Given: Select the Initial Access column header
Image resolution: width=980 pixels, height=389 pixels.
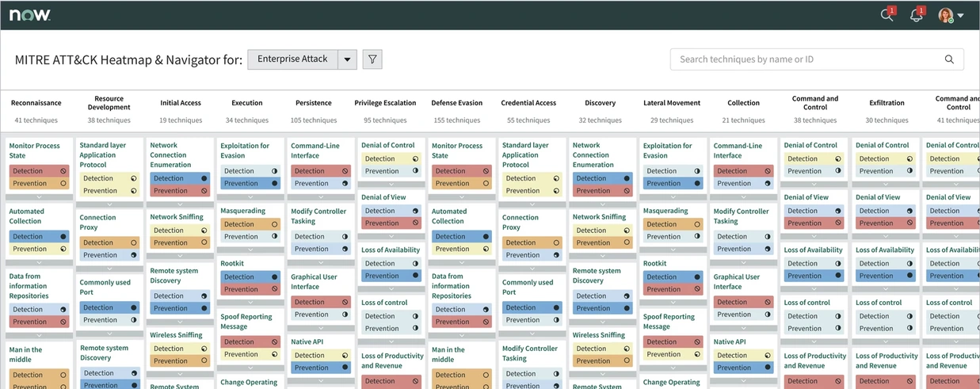Looking at the screenshot, I should [181, 103].
